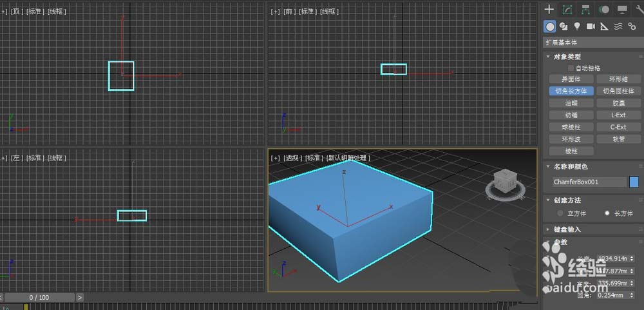The height and width of the screenshot is (310, 644).
Task: Expand the 键盘输入 rollout
Action: [567, 229]
